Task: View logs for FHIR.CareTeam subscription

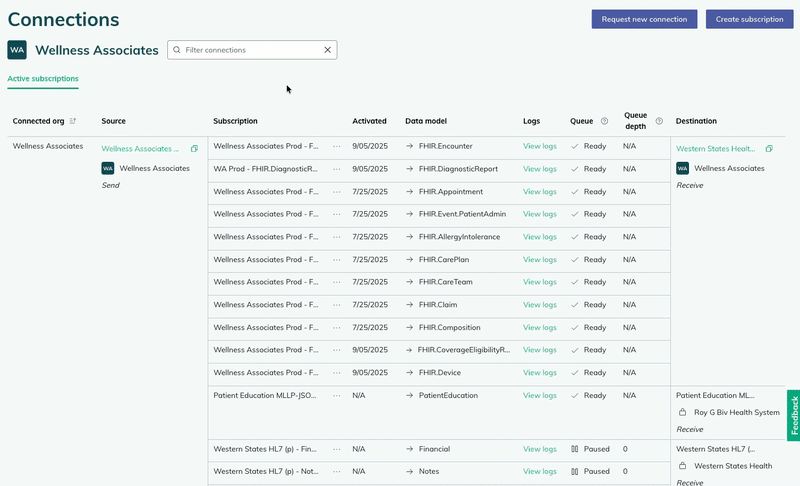Action: point(539,282)
